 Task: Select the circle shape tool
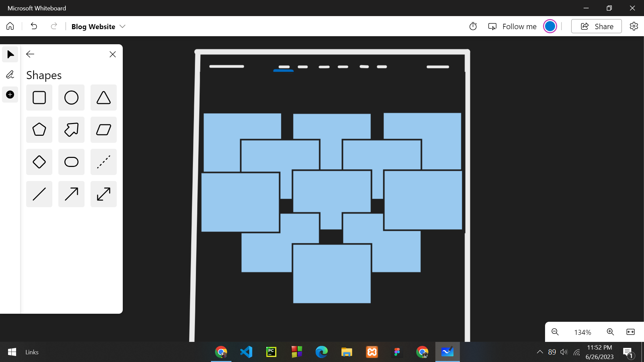[x=71, y=98]
